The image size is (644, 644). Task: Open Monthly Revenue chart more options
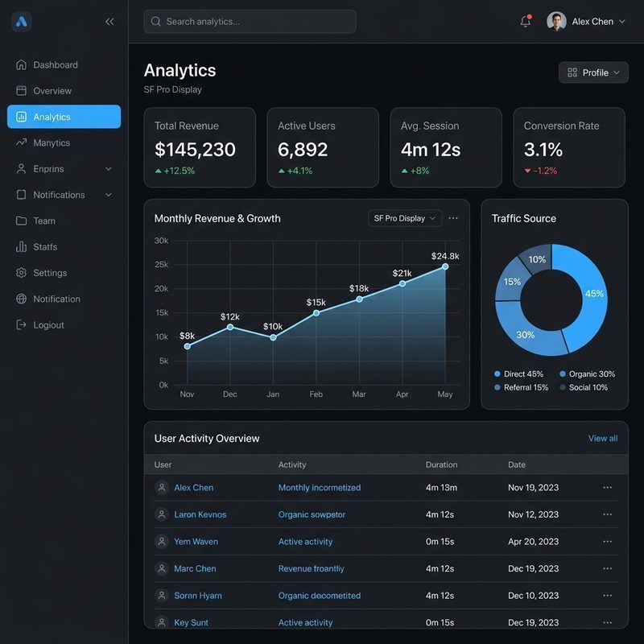tap(453, 218)
